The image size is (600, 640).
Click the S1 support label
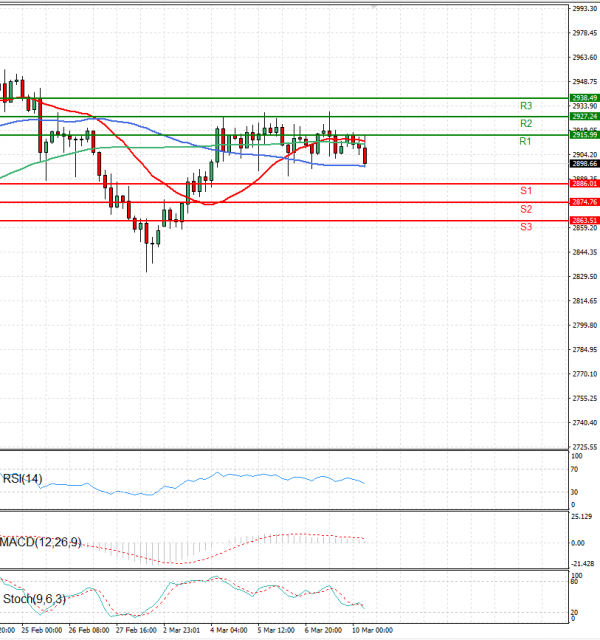click(525, 190)
